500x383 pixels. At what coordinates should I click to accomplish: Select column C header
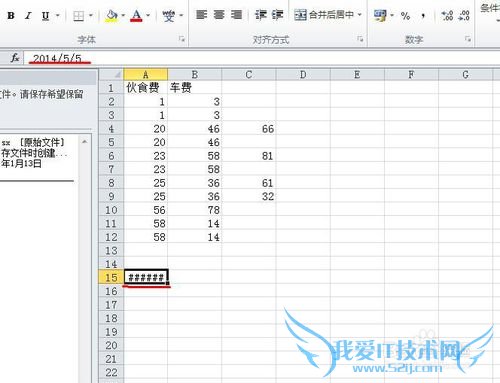[249, 74]
